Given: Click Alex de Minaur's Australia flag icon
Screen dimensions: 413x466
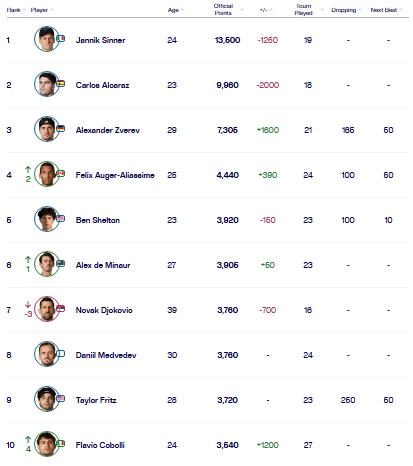Looking at the screenshot, I should coord(61,263).
